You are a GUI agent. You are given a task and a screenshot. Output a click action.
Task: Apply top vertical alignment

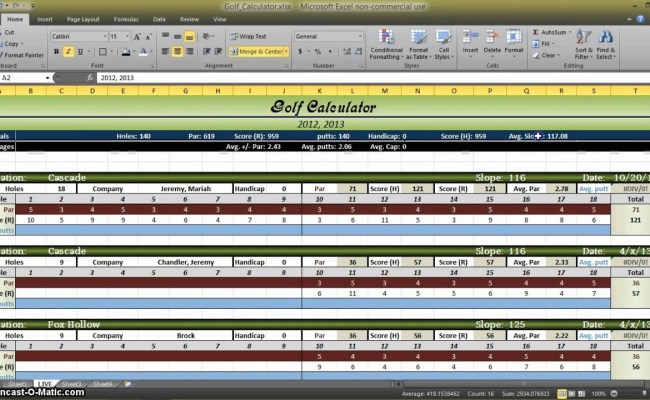pyautogui.click(x=165, y=36)
